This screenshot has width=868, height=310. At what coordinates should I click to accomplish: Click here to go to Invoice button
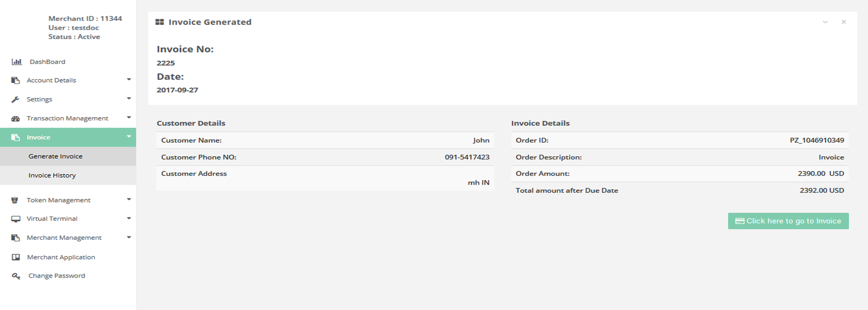tap(788, 221)
